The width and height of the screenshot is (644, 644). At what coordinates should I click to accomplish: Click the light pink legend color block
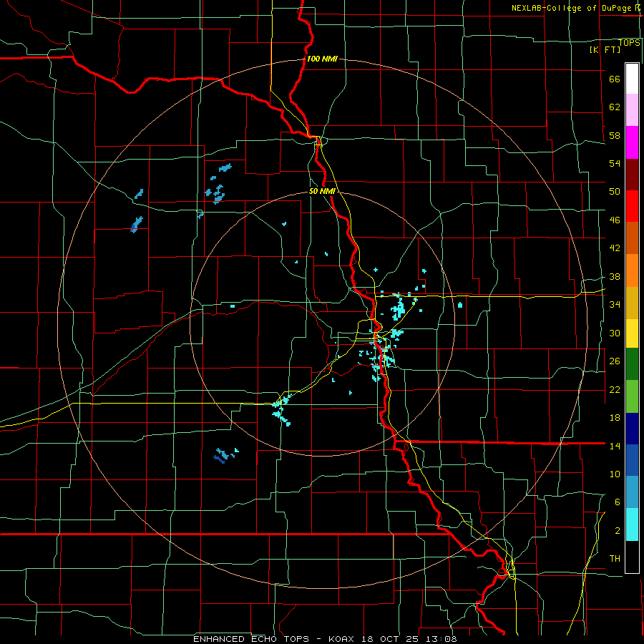coord(632,110)
